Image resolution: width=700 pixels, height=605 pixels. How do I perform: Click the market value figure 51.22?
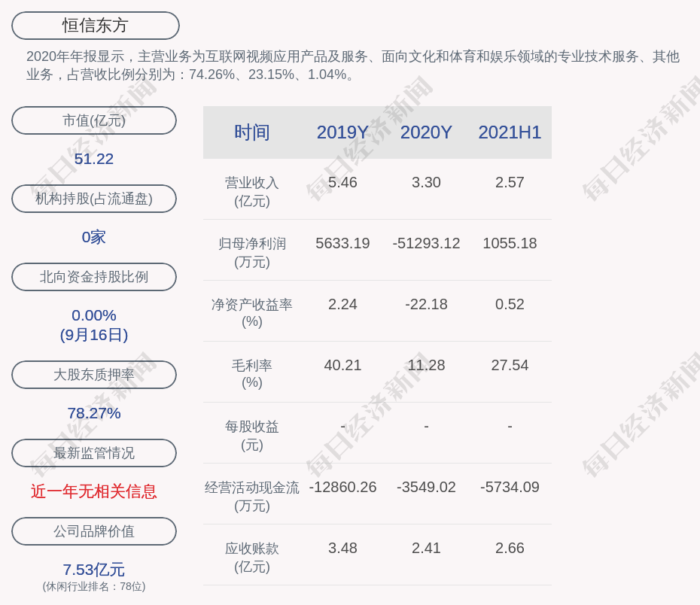[x=94, y=159]
